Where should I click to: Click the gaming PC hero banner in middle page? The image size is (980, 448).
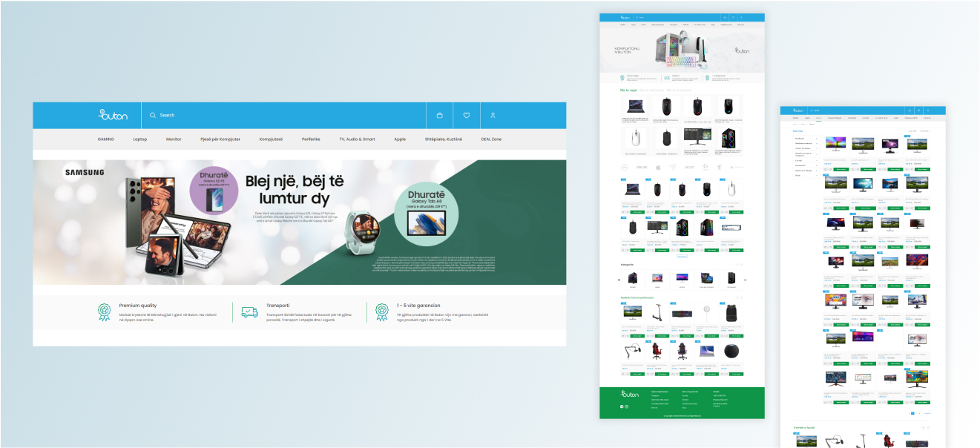(682, 50)
